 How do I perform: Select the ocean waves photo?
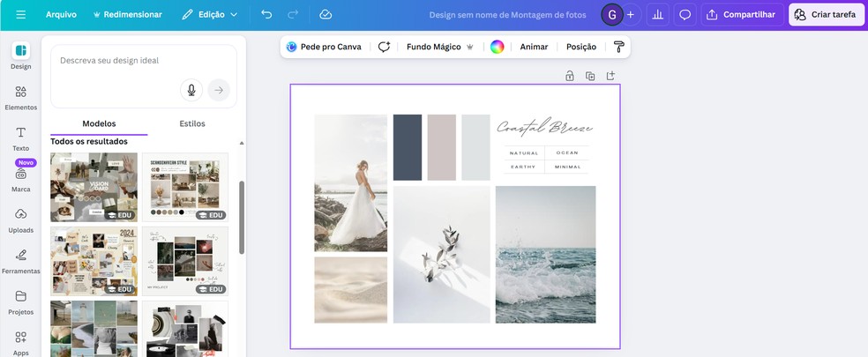(546, 255)
